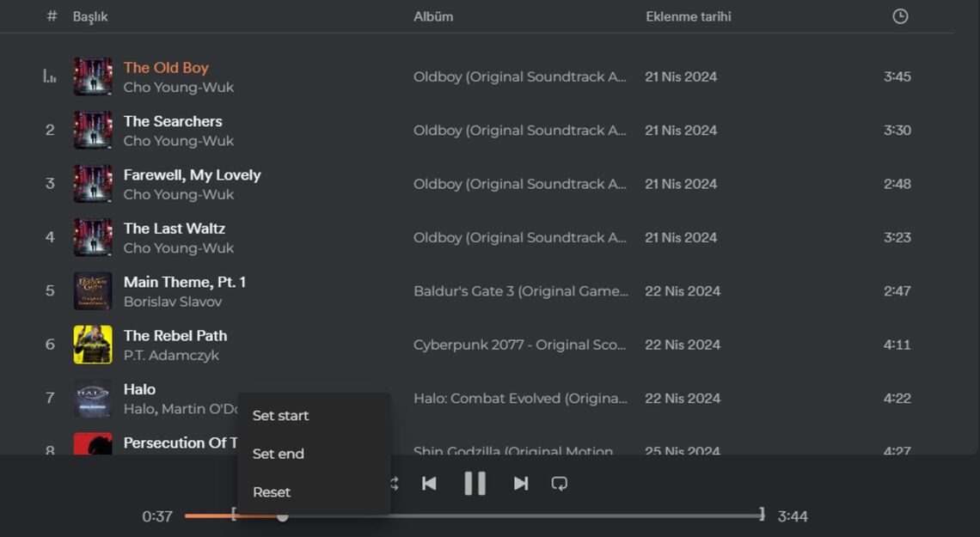The width and height of the screenshot is (980, 537).
Task: Select the Farewell, My Lovely track
Action: tap(192, 174)
